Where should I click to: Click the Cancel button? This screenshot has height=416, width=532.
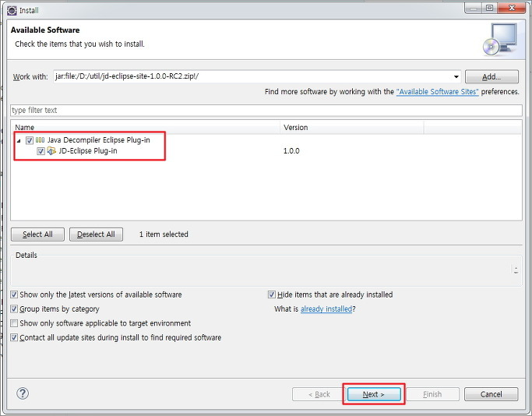coord(491,394)
